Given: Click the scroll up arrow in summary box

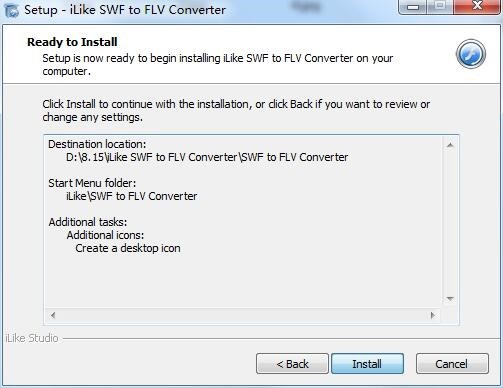Looking at the screenshot, I should click(450, 145).
